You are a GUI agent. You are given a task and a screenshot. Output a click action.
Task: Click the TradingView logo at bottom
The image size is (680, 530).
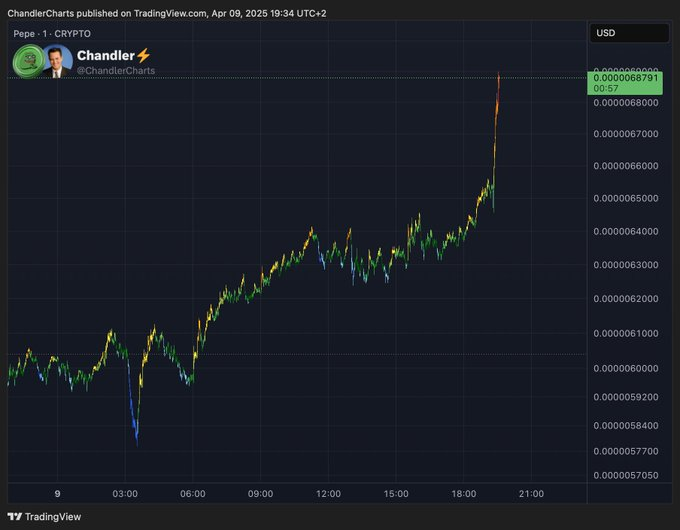pyautogui.click(x=44, y=517)
